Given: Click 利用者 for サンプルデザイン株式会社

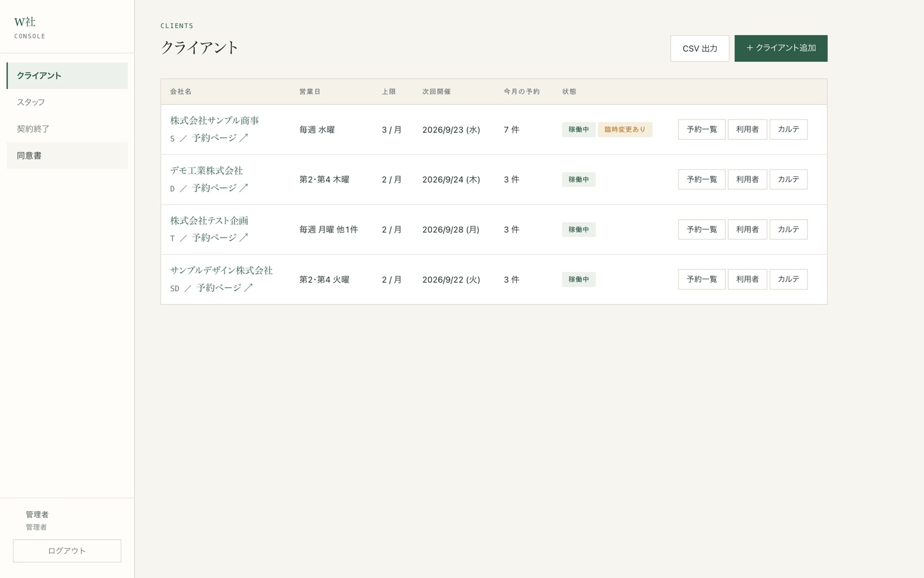Looking at the screenshot, I should [747, 279].
